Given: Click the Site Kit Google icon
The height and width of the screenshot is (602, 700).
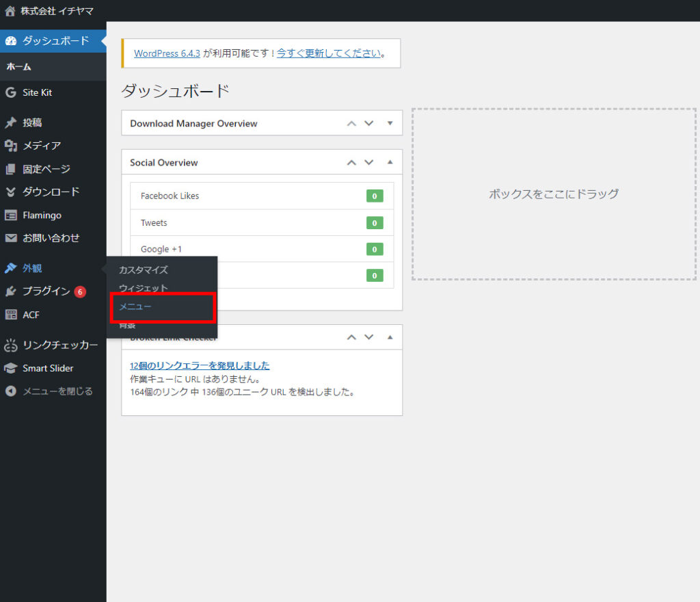Looking at the screenshot, I should [10, 92].
